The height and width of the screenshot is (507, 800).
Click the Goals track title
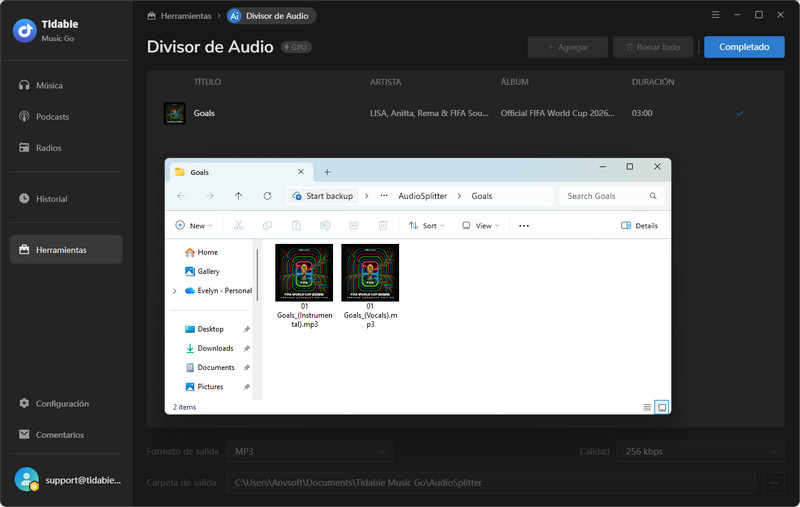click(204, 113)
